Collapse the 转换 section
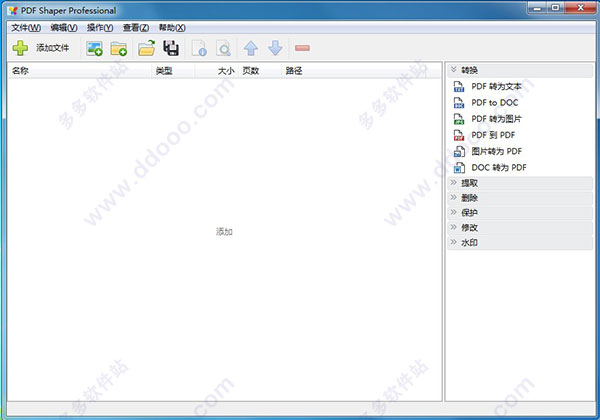 point(520,70)
